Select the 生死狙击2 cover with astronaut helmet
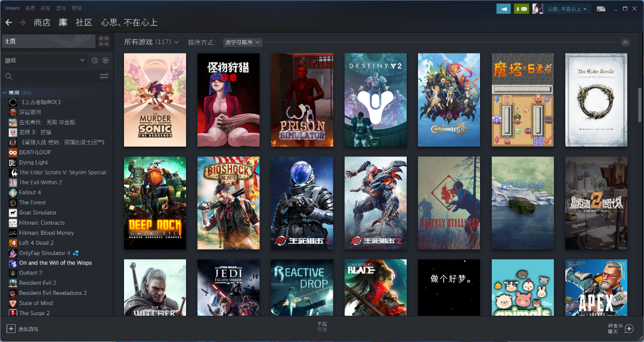Image resolution: width=644 pixels, height=342 pixels. click(302, 203)
